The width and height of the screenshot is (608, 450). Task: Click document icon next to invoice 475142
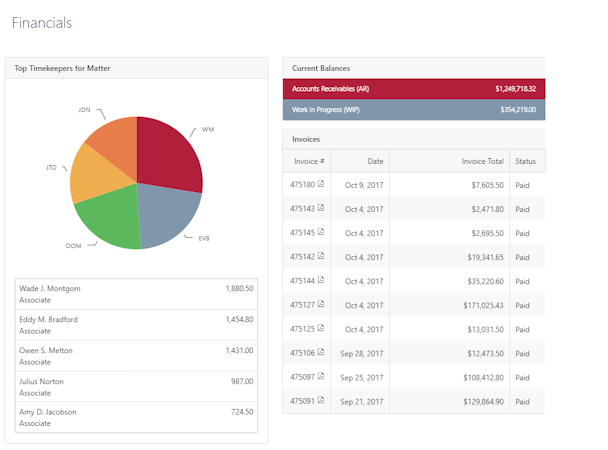coord(321,256)
